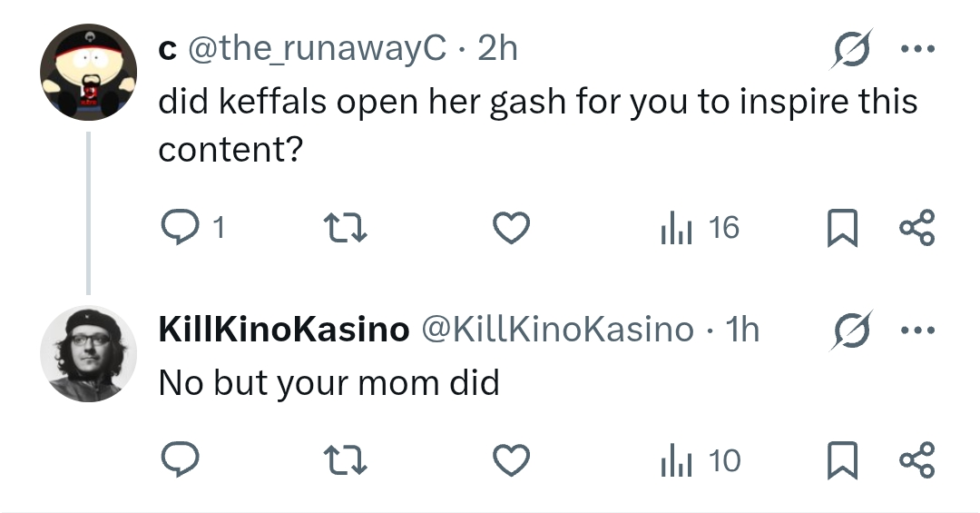View analytics showing 10 views

698,461
